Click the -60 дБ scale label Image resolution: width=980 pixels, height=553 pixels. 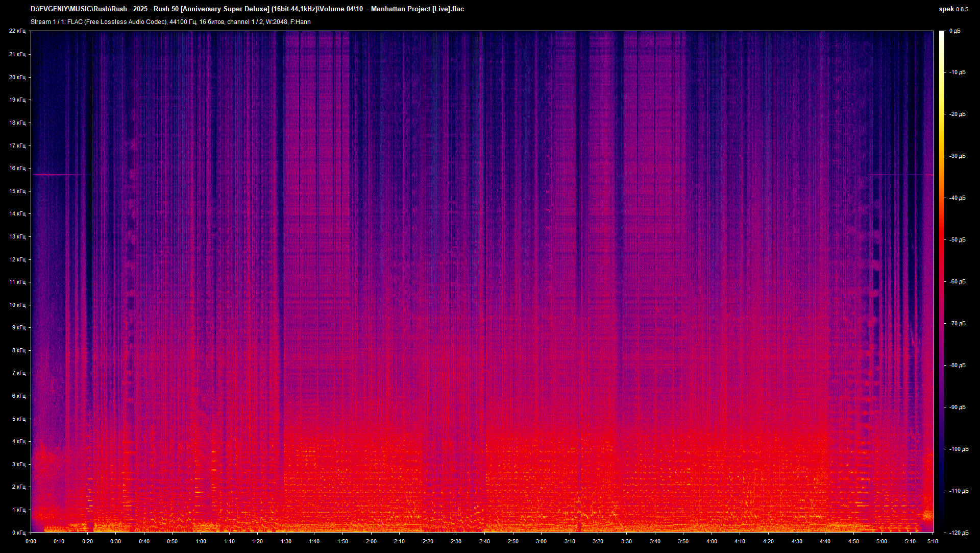[957, 281]
